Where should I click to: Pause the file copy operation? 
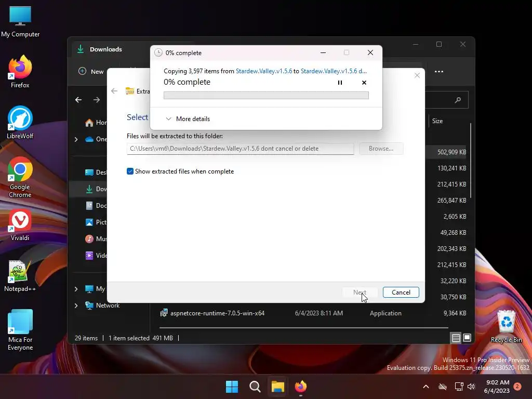tap(340, 83)
